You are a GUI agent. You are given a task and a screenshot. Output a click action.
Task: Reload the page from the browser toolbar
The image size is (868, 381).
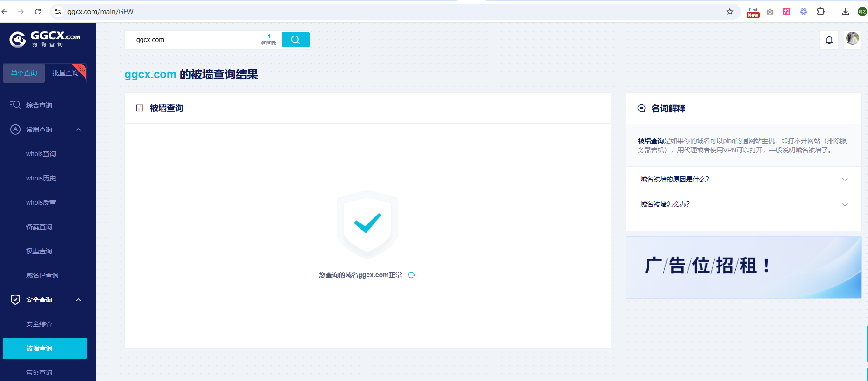(x=38, y=12)
